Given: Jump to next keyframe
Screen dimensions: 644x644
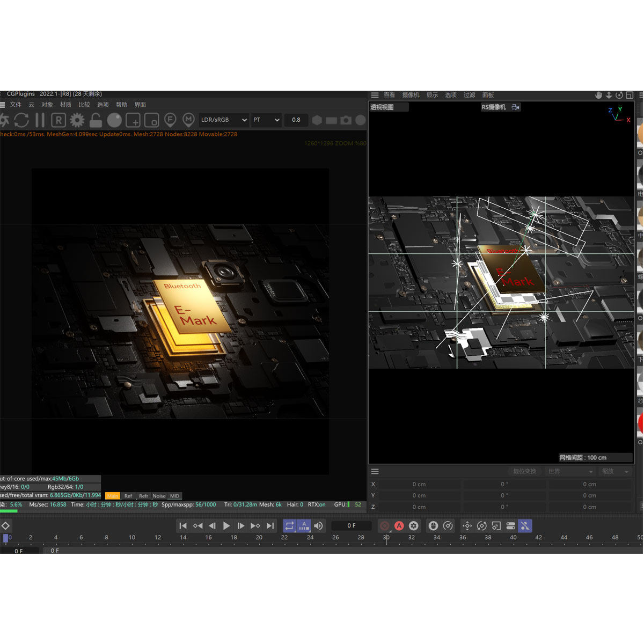Looking at the screenshot, I should pos(255,526).
